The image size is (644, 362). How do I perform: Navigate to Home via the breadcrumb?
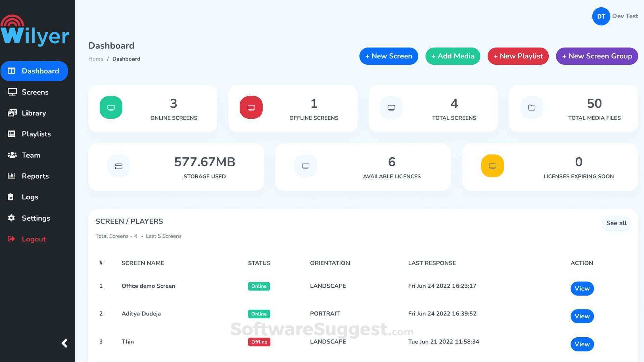pos(96,59)
